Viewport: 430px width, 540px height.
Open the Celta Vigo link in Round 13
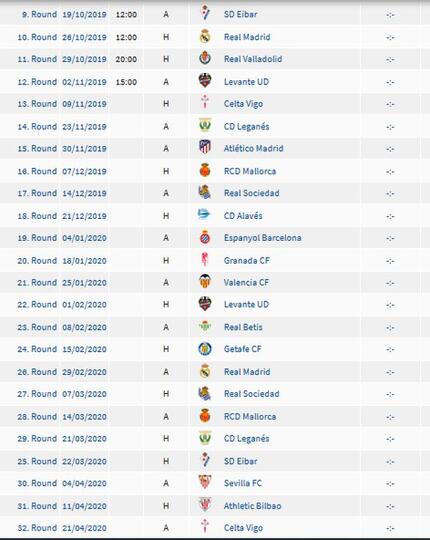(x=243, y=104)
